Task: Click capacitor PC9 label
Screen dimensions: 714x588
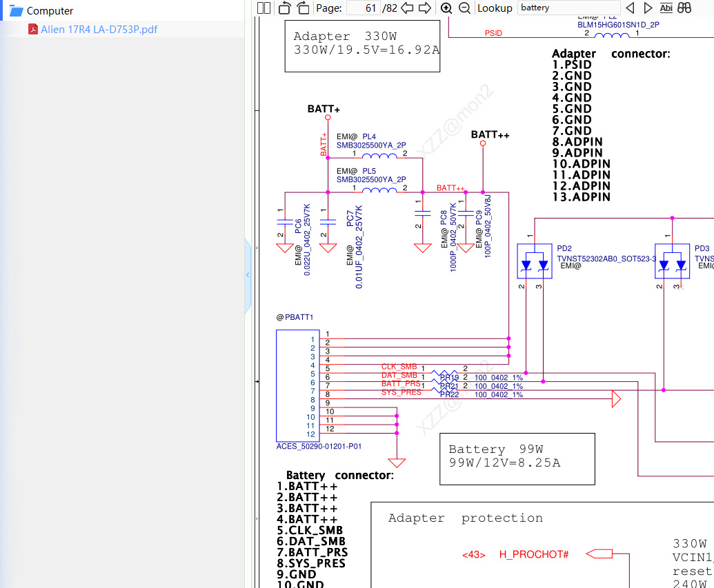Action: 479,218
